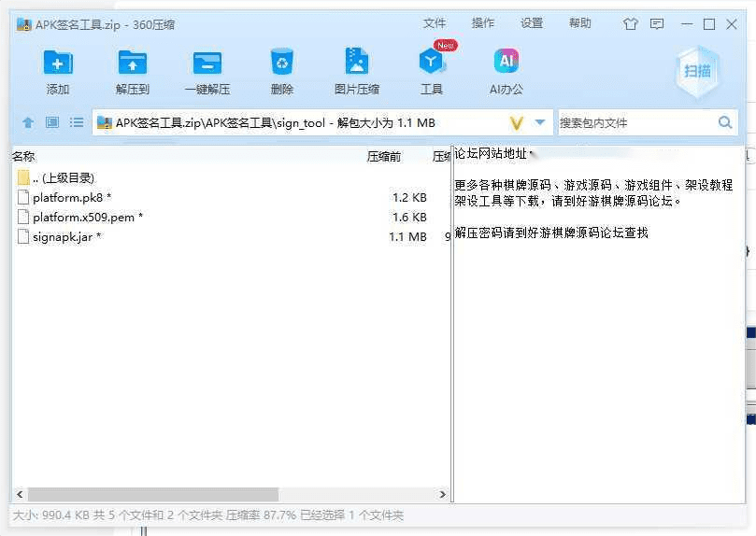Click the 1.2 KB size value
The width and height of the screenshot is (756, 536).
pyautogui.click(x=409, y=197)
